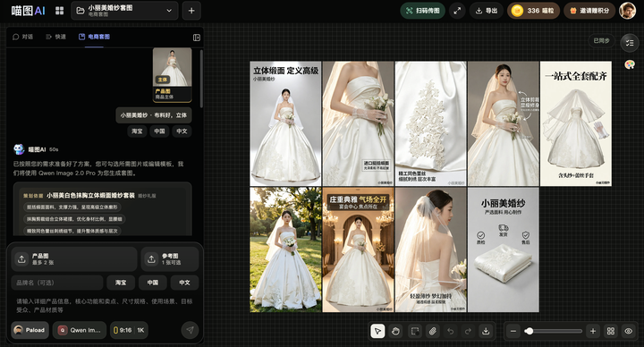Screen dimensions: 644x347
Task: Collapse the left sidebar panel icon
Action: pyautogui.click(x=197, y=38)
